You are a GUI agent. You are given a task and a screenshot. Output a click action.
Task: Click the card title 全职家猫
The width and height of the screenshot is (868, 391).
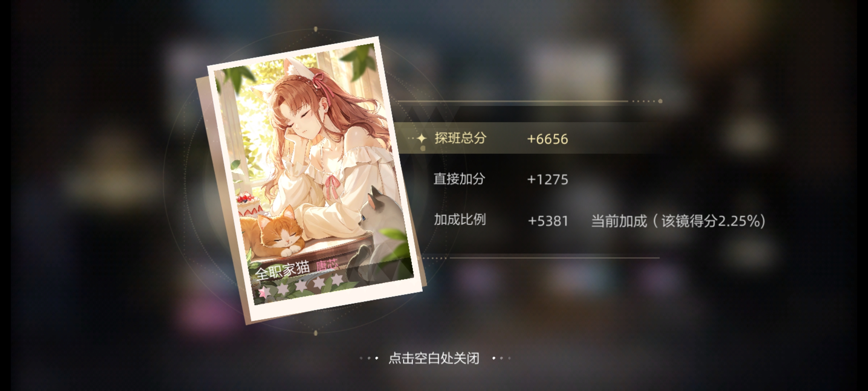(x=282, y=270)
